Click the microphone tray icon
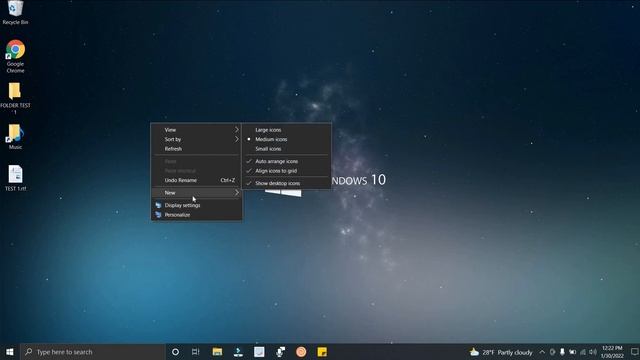This screenshot has height=360, width=640. point(562,352)
